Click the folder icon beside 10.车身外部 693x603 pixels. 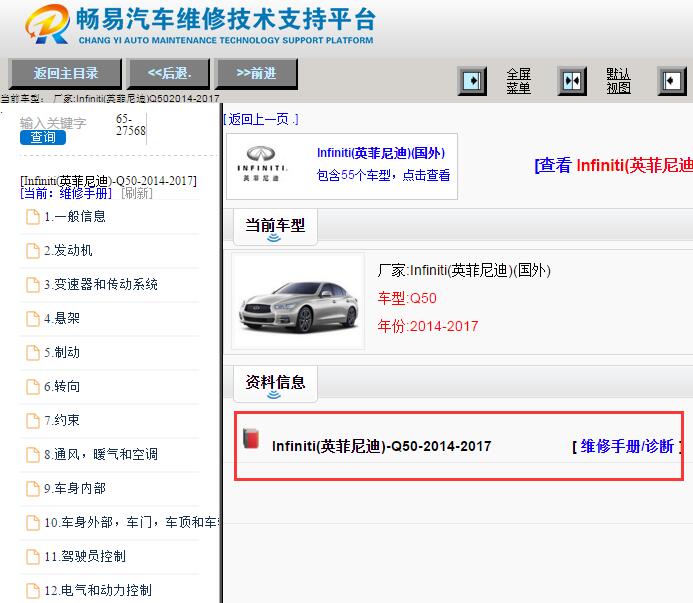point(33,523)
